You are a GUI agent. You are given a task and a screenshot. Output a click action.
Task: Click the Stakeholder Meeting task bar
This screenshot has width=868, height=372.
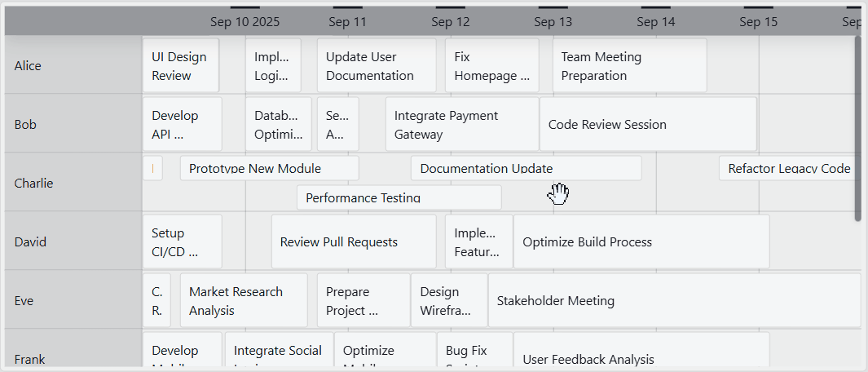click(673, 301)
